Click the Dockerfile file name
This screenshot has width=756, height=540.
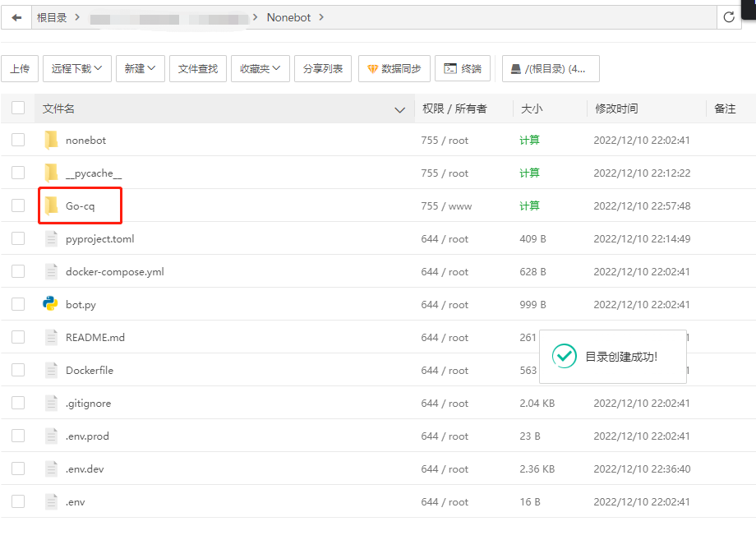[x=90, y=371]
